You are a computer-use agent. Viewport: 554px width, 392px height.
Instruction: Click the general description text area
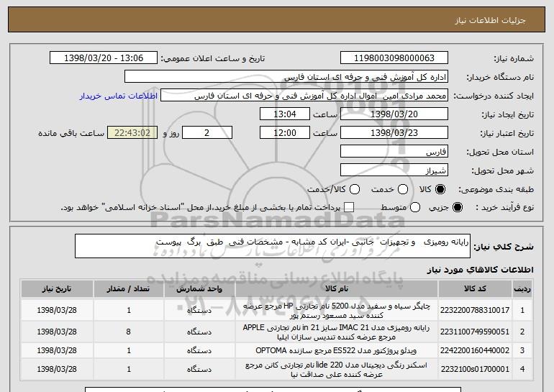tap(273, 246)
